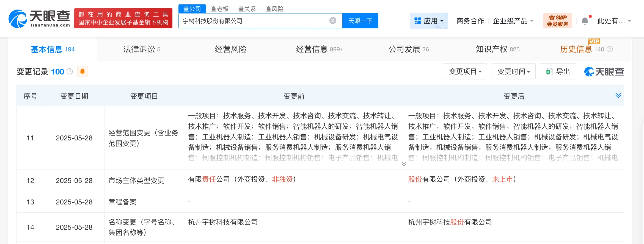
Task: Click the 天眼一下 search button
Action: [x=360, y=21]
